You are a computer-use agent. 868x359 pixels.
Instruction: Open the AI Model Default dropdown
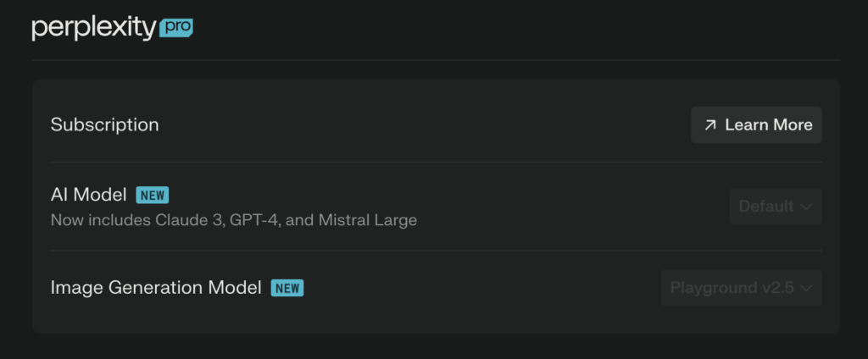(776, 207)
